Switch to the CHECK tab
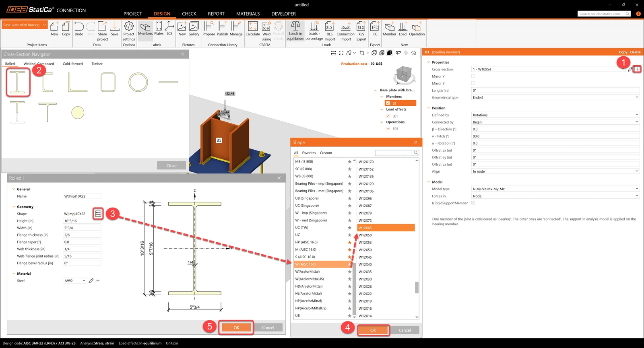This screenshot has width=644, height=348. tap(189, 14)
